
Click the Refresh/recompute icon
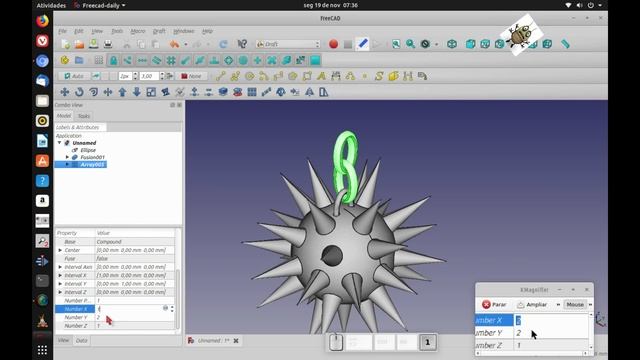(x=223, y=44)
